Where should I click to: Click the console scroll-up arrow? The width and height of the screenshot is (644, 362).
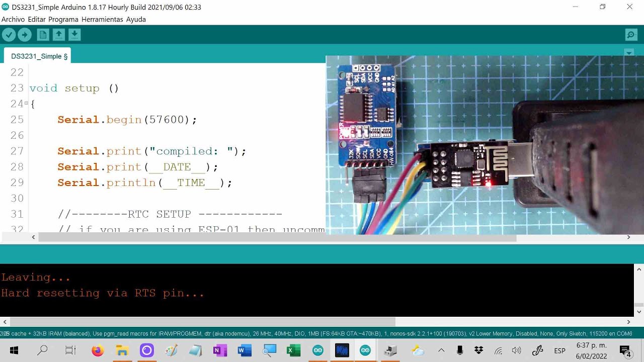click(x=639, y=269)
